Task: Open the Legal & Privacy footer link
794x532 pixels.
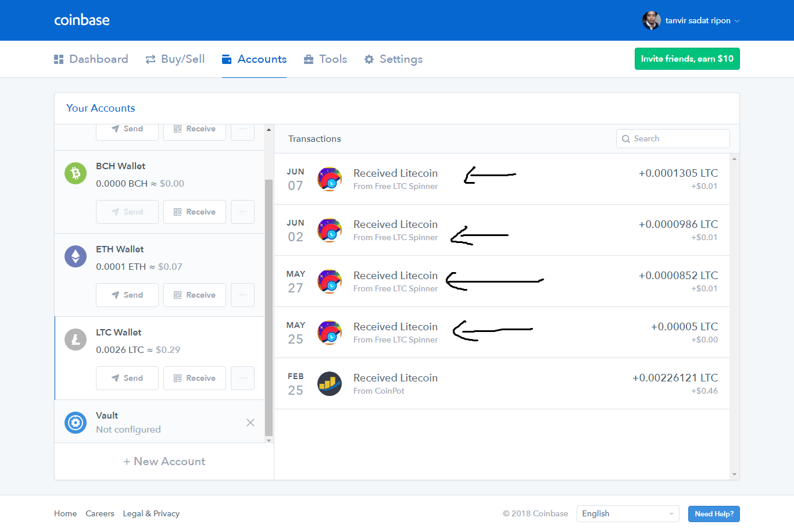Action: [151, 514]
